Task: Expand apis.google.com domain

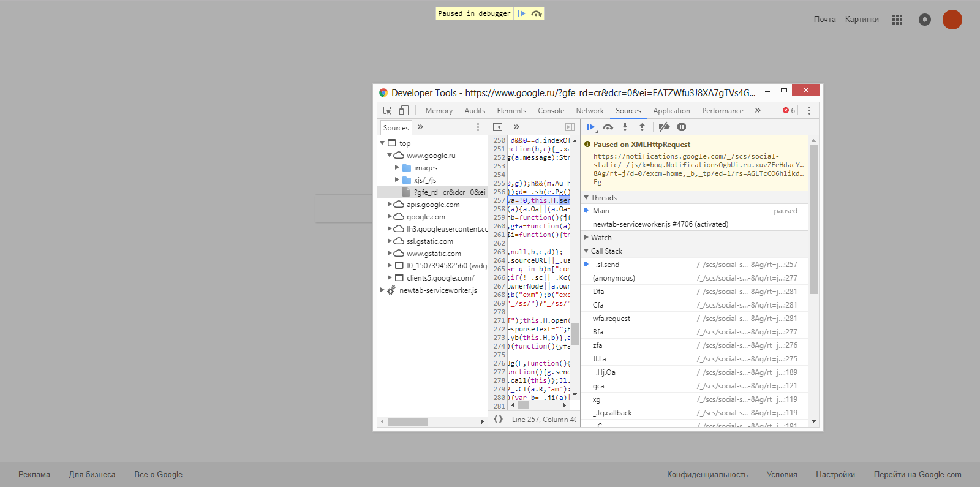Action: pyautogui.click(x=390, y=205)
